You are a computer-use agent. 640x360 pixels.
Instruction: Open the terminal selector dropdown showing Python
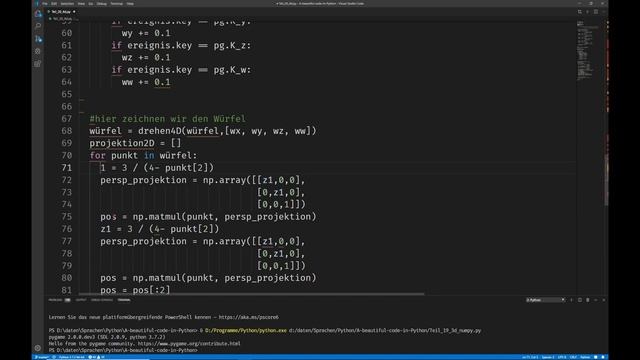click(x=545, y=300)
